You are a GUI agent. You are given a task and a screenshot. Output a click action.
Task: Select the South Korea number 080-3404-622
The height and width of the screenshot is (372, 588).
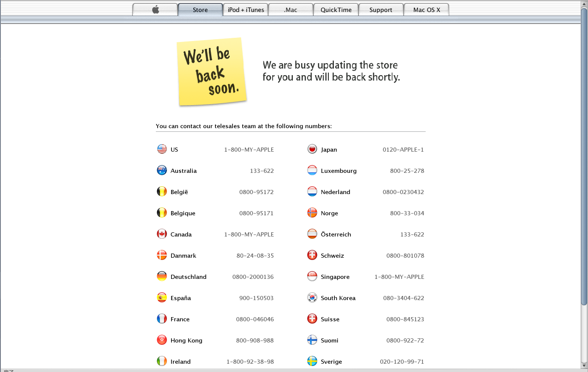pos(404,298)
